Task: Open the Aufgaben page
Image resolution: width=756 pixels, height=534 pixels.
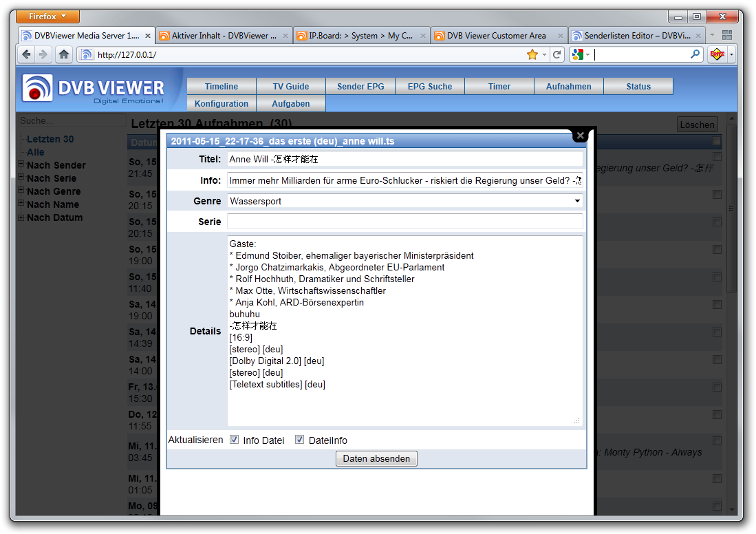Action: coord(291,103)
